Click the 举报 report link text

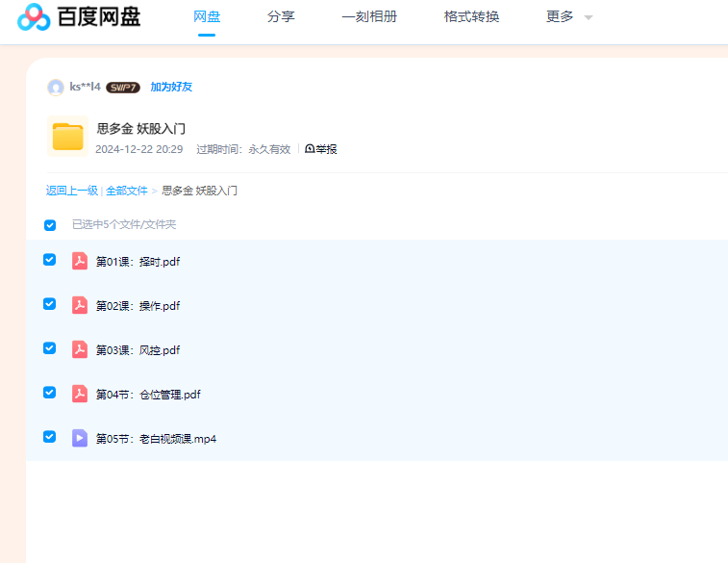tap(326, 149)
